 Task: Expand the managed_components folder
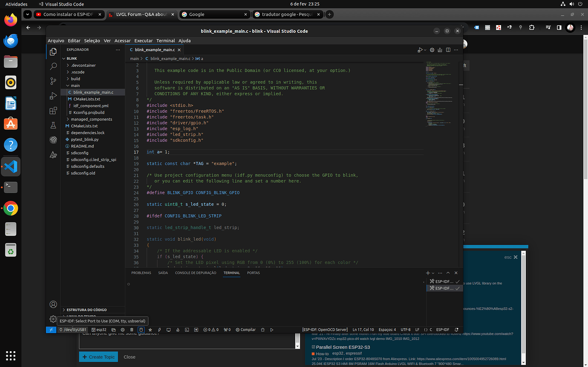(x=91, y=119)
